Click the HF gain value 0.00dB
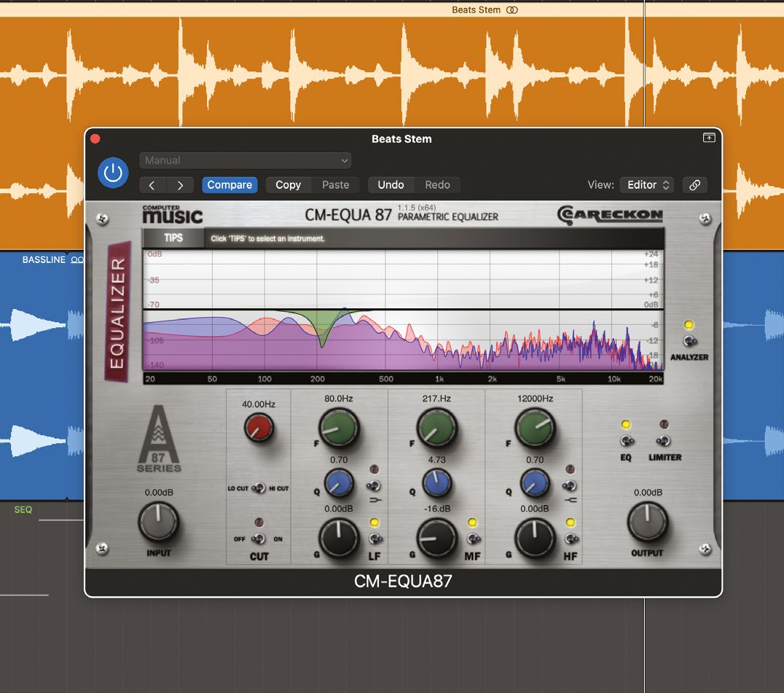The height and width of the screenshot is (693, 784). [x=535, y=509]
